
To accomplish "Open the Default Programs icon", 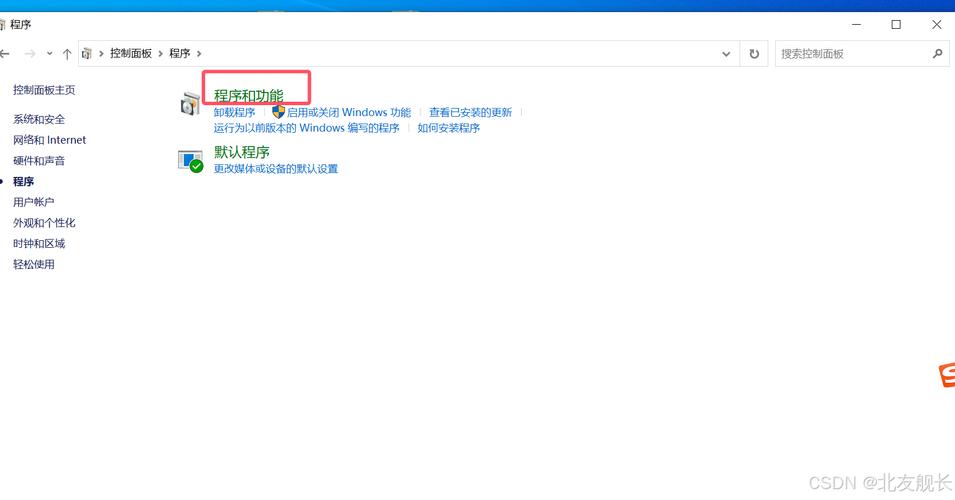I will coord(191,161).
